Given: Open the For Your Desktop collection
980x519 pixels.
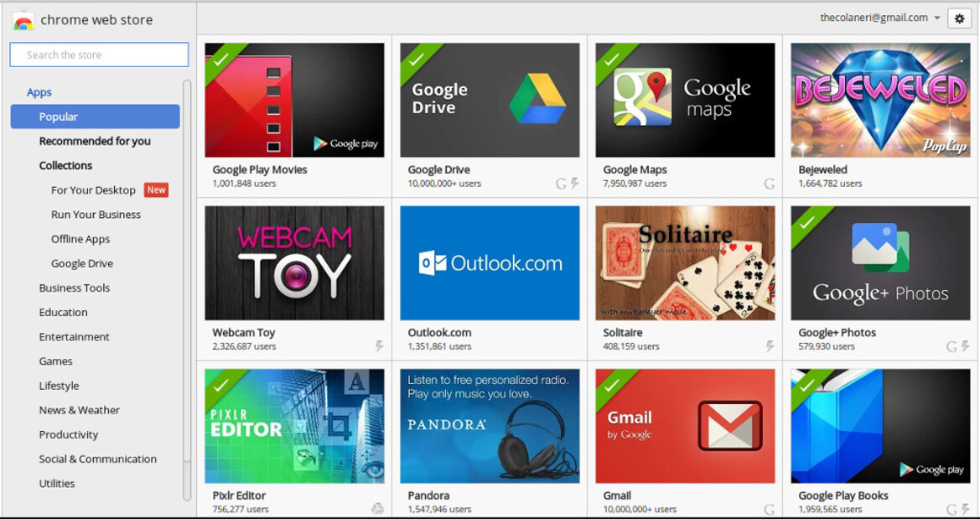Looking at the screenshot, I should point(93,190).
